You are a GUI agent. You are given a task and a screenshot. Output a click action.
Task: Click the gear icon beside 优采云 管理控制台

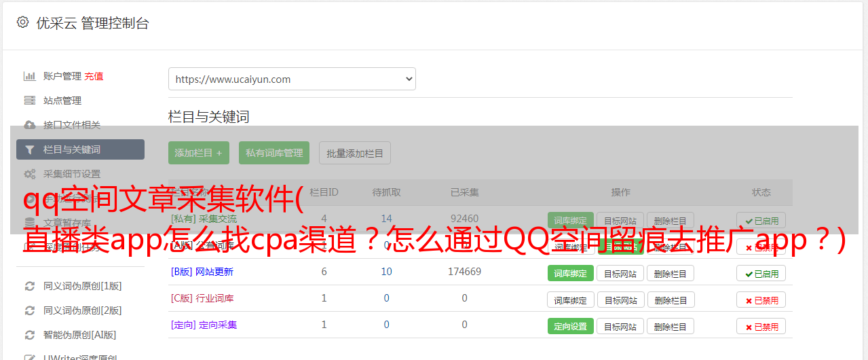[x=22, y=22]
